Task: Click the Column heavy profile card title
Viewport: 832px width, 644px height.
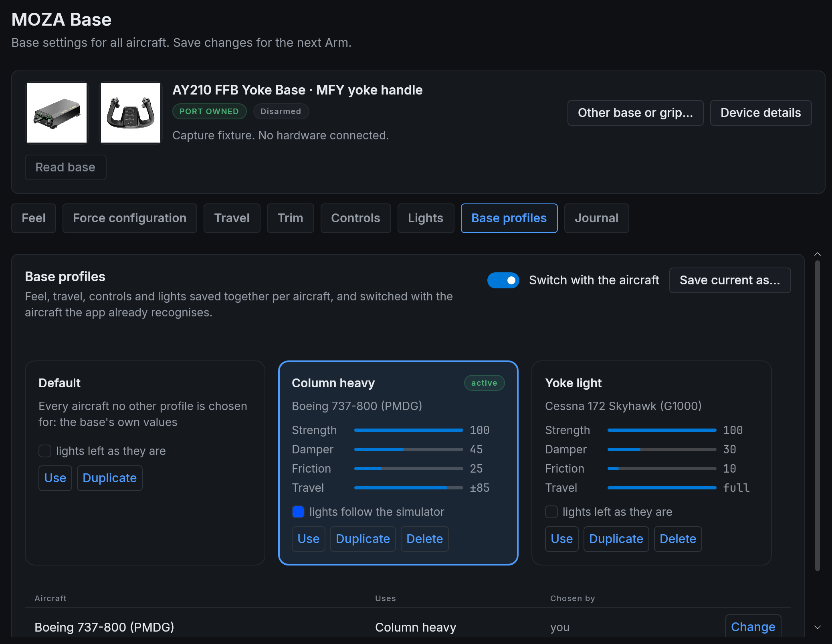Action: pyautogui.click(x=333, y=383)
